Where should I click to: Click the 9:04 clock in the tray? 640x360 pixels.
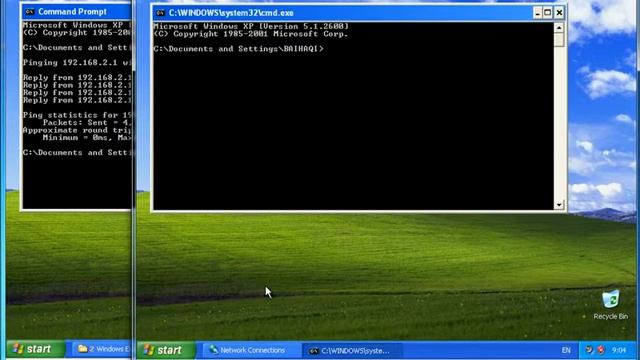[x=619, y=350]
